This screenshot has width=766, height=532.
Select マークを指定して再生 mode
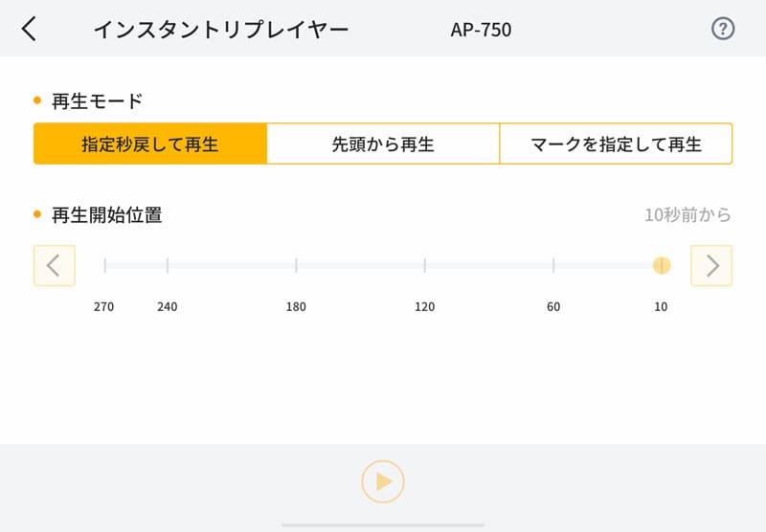click(616, 144)
